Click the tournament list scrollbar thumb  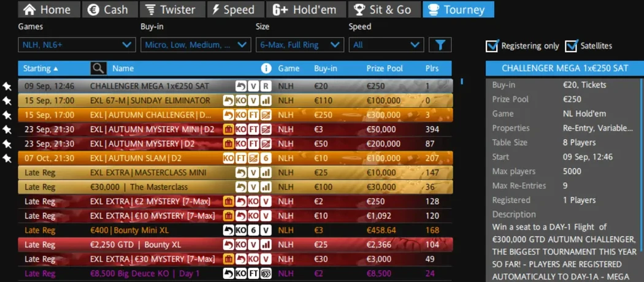462,82
